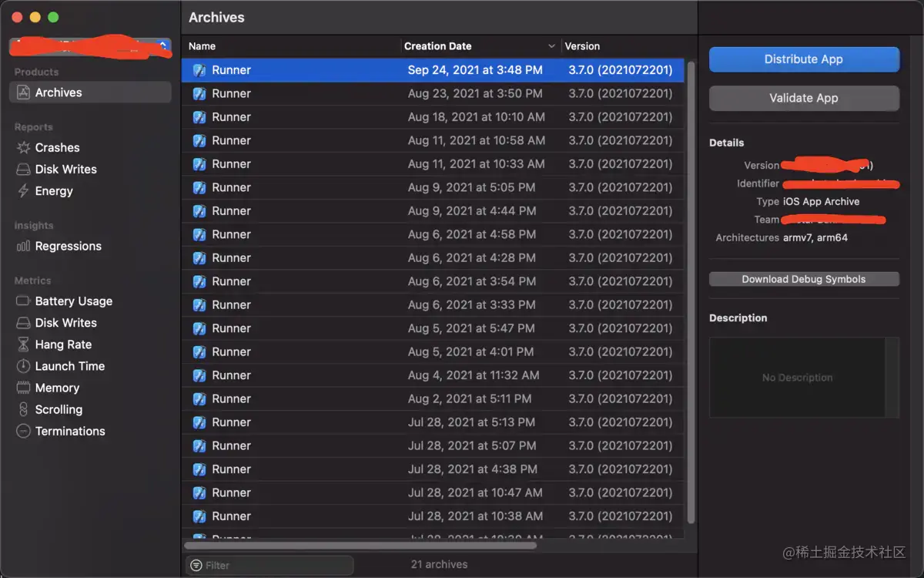The image size is (924, 578).
Task: Click into the Filter text field
Action: point(269,565)
